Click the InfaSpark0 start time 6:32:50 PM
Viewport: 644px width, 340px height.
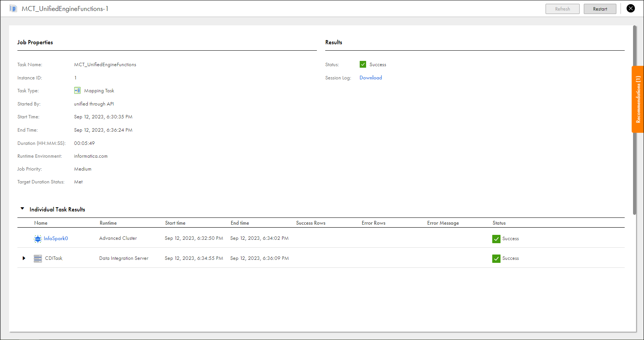pyautogui.click(x=194, y=238)
